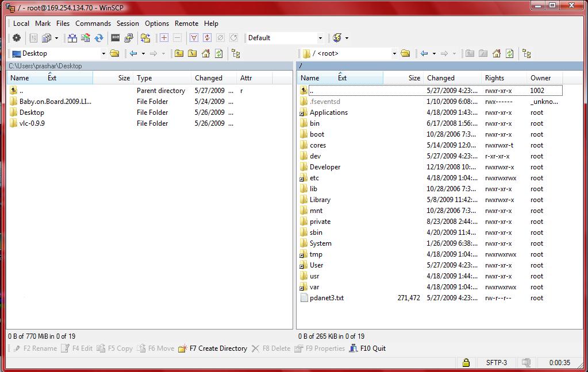
Task: Open local directory folder icon
Action: [x=115, y=53]
